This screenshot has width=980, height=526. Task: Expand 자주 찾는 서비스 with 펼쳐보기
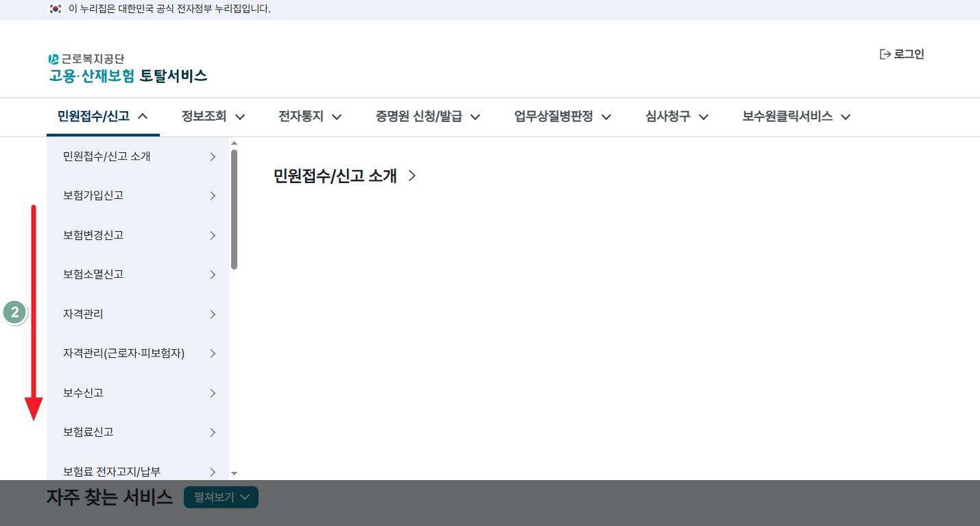221,497
